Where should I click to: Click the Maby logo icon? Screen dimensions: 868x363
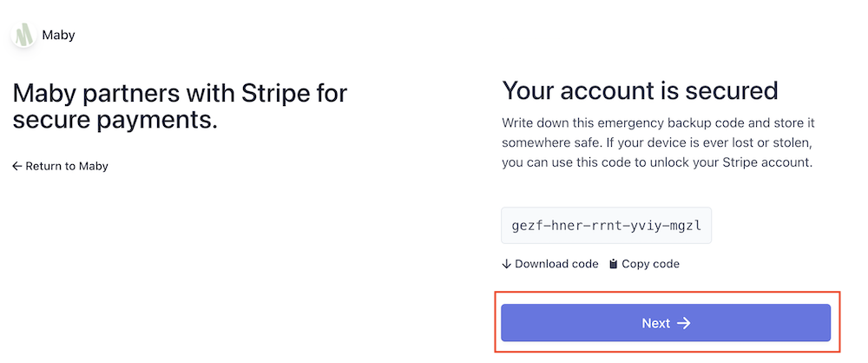pyautogui.click(x=23, y=35)
